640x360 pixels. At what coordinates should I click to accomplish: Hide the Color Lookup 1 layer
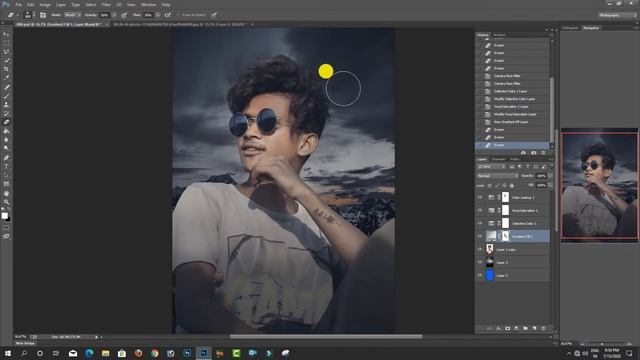[x=480, y=198]
